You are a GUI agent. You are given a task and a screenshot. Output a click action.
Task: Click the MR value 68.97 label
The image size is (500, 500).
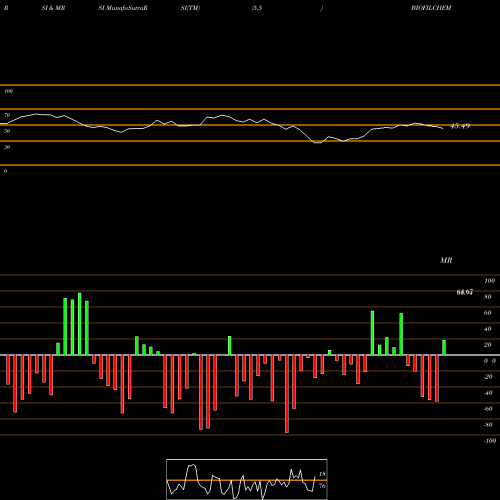click(x=465, y=292)
